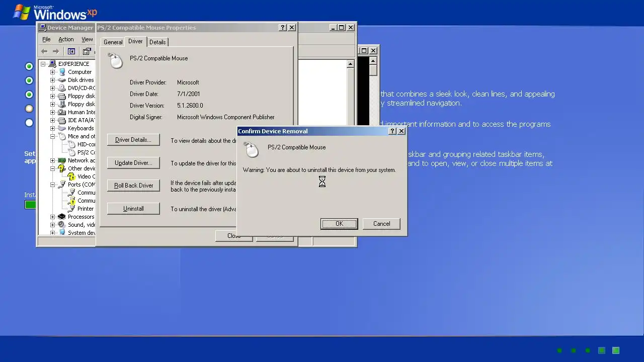Click the PS/2 mouse icon in tree
Viewport: 644px width, 362px height.
point(71,152)
